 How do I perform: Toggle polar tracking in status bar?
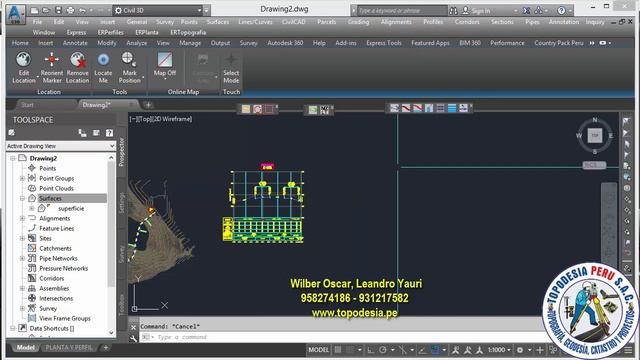click(383, 350)
